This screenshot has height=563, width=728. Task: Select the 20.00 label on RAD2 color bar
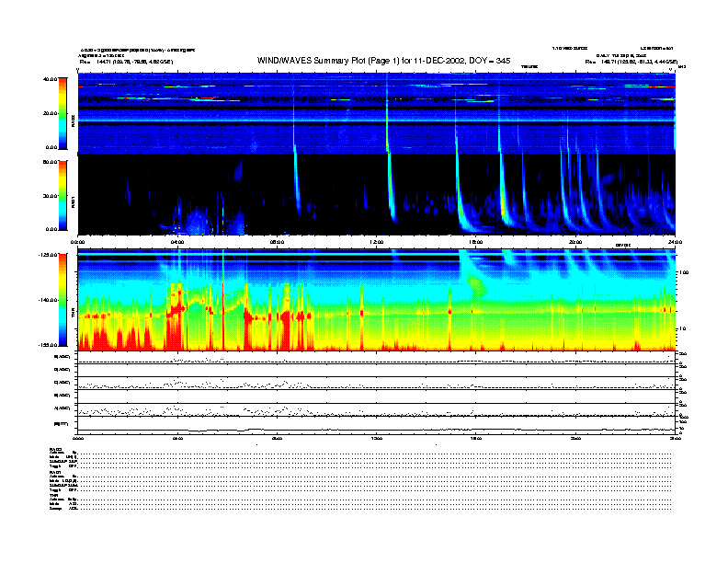[50, 113]
